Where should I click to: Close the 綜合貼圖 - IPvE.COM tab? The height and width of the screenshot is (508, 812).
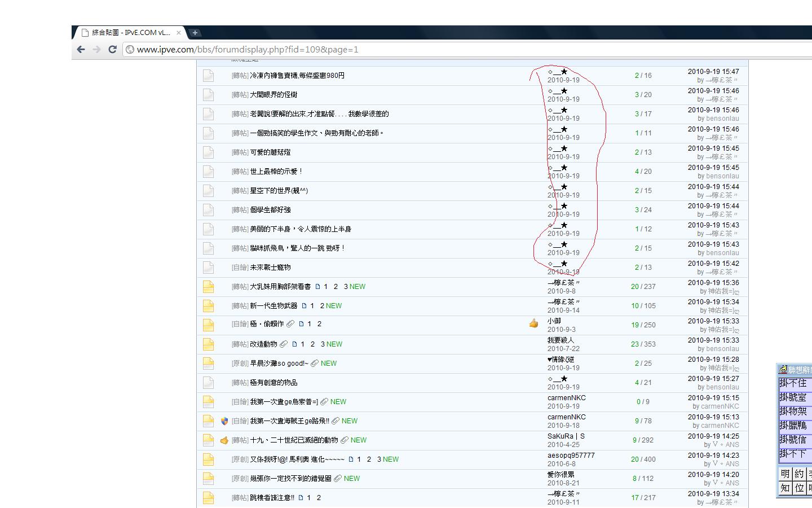tap(178, 33)
